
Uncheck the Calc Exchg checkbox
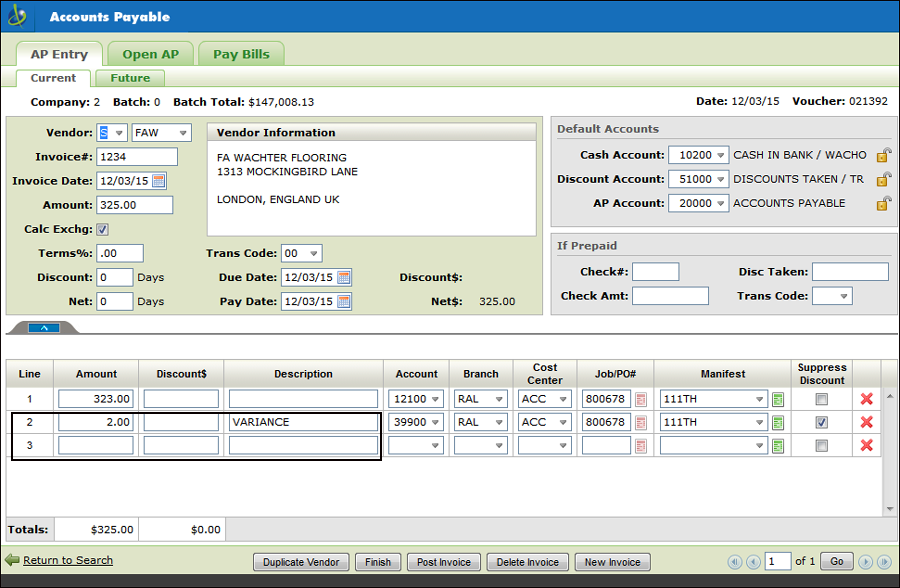click(x=102, y=229)
